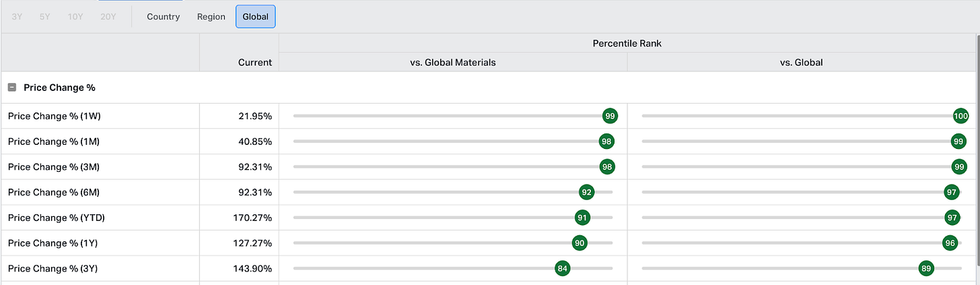Switch comparison to Region
The height and width of the screenshot is (285, 980).
tap(211, 17)
